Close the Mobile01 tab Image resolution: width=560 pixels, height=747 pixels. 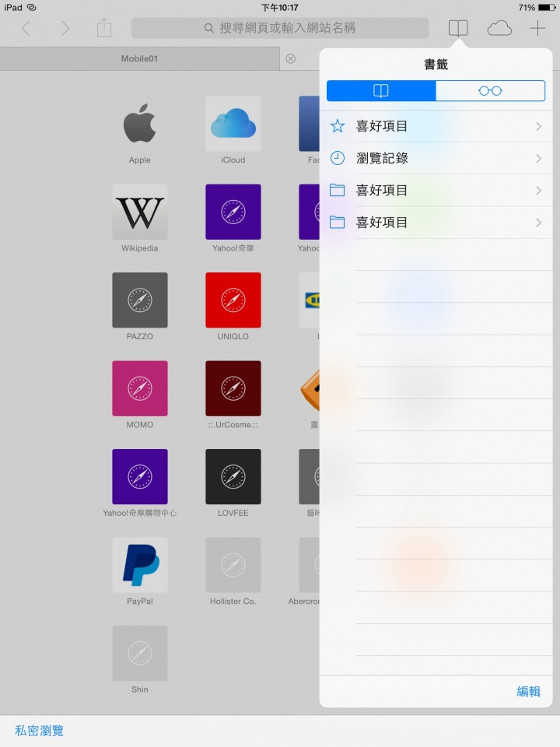click(290, 58)
